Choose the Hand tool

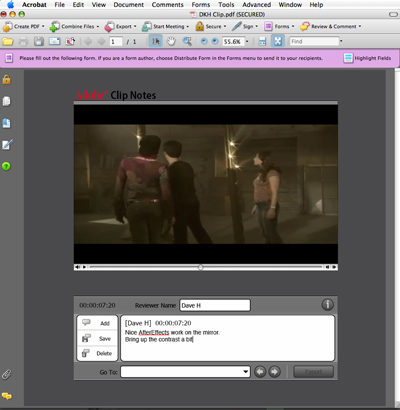pyautogui.click(x=171, y=41)
